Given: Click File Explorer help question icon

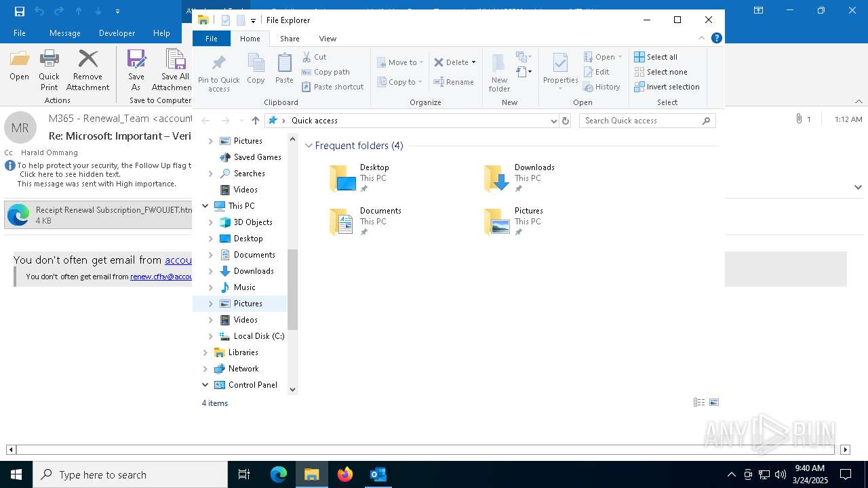Looking at the screenshot, I should tap(716, 39).
